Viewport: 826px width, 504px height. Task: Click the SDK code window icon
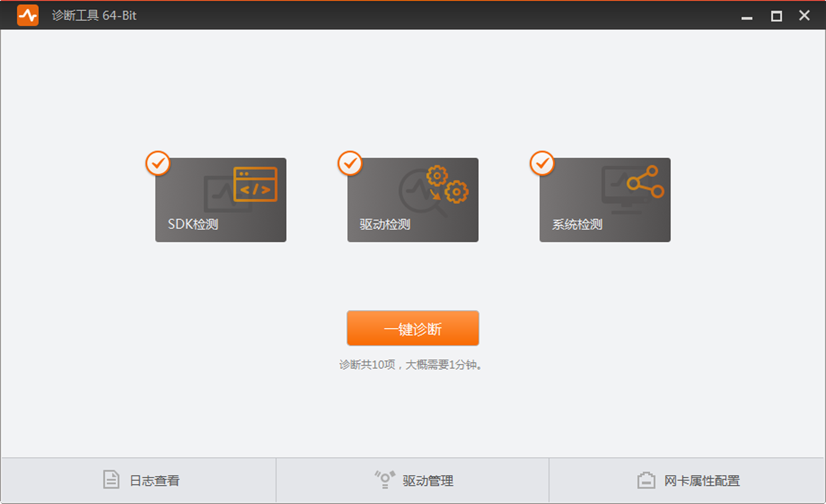point(255,184)
